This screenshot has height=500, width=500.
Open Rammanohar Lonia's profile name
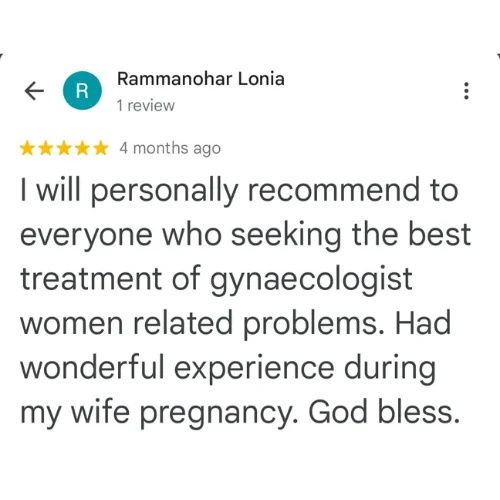201,79
